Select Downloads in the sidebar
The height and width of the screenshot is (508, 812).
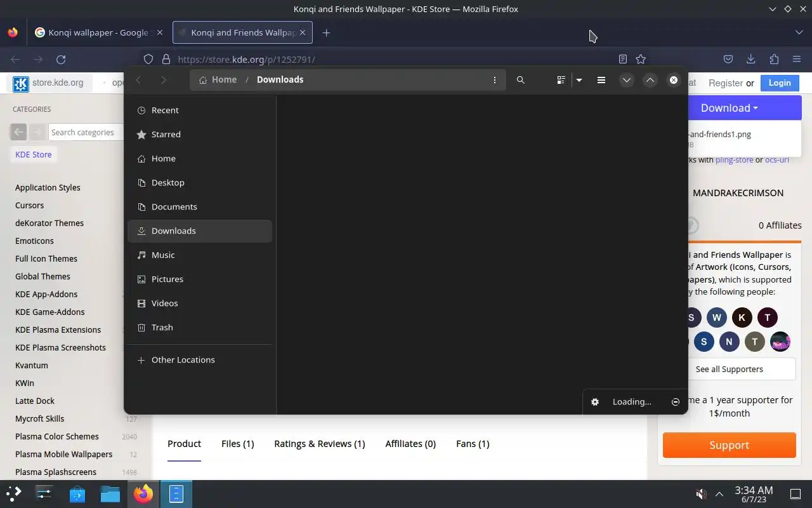point(200,231)
